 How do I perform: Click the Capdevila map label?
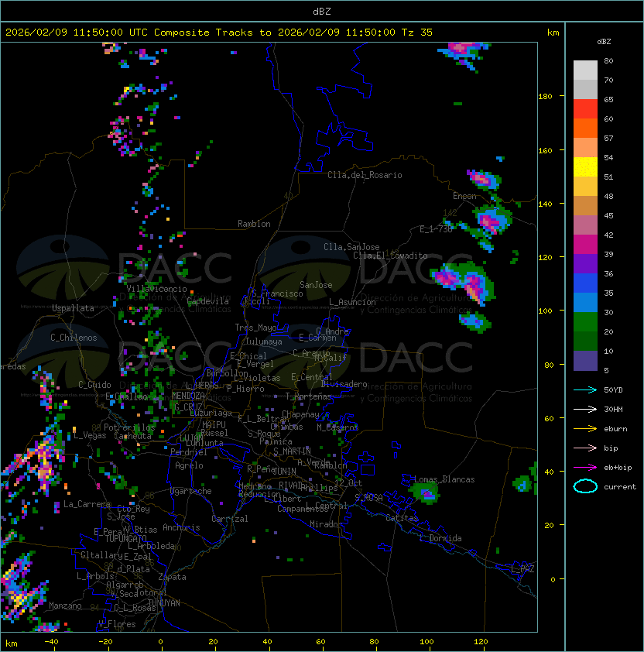click(x=207, y=301)
